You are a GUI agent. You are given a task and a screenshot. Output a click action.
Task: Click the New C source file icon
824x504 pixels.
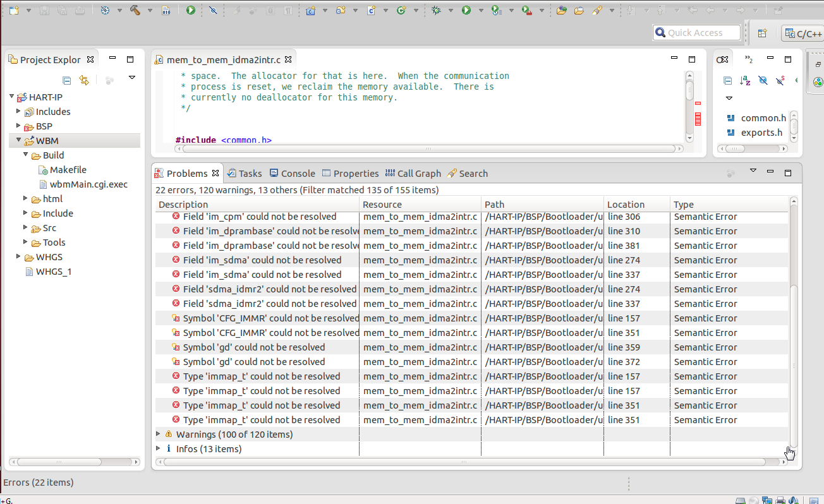click(371, 10)
